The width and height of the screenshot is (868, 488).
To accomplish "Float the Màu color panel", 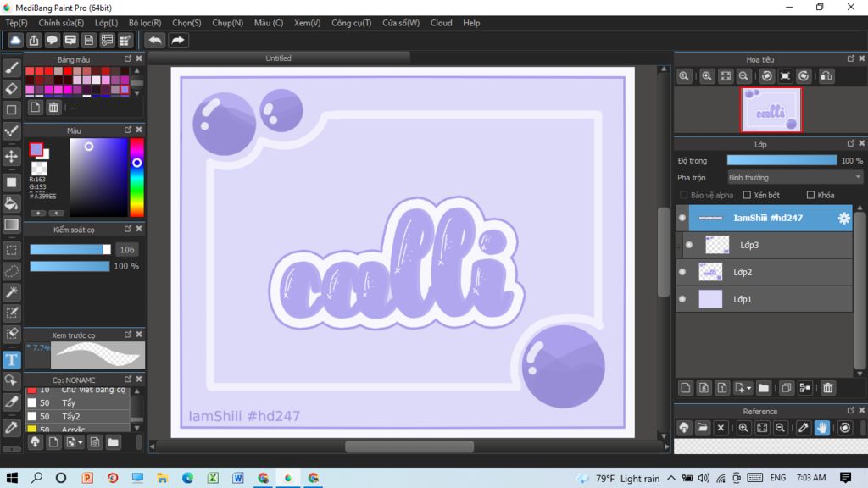I will point(128,130).
